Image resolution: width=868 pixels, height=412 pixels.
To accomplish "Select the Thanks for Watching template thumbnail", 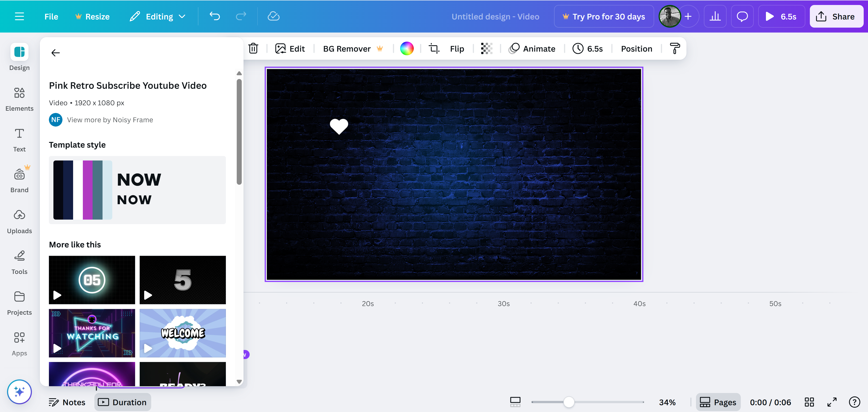I will (x=92, y=333).
